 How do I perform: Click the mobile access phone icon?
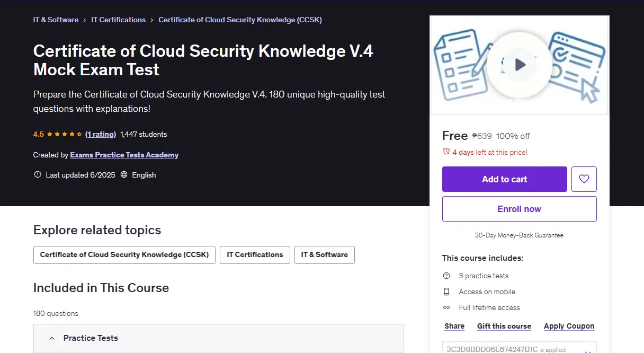446,292
